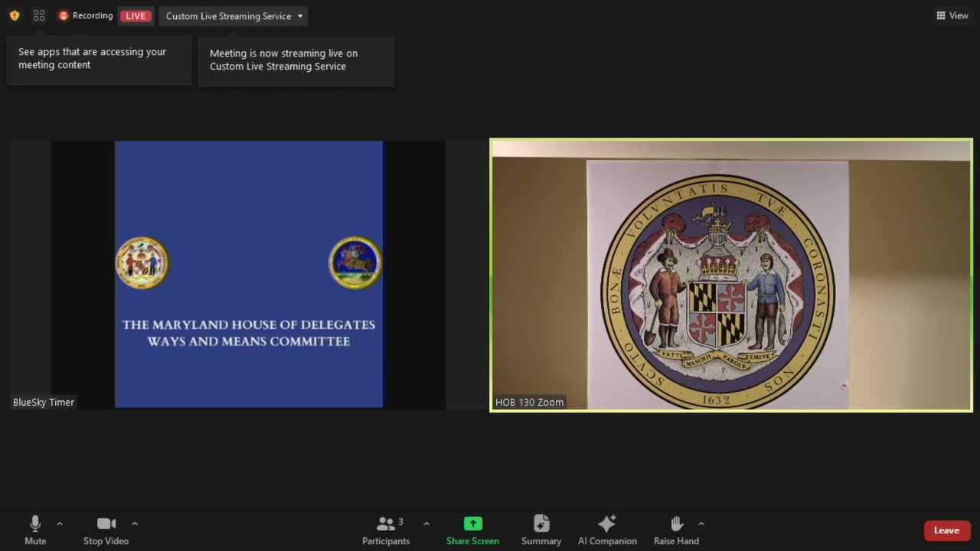Mute the microphone

coord(35,530)
